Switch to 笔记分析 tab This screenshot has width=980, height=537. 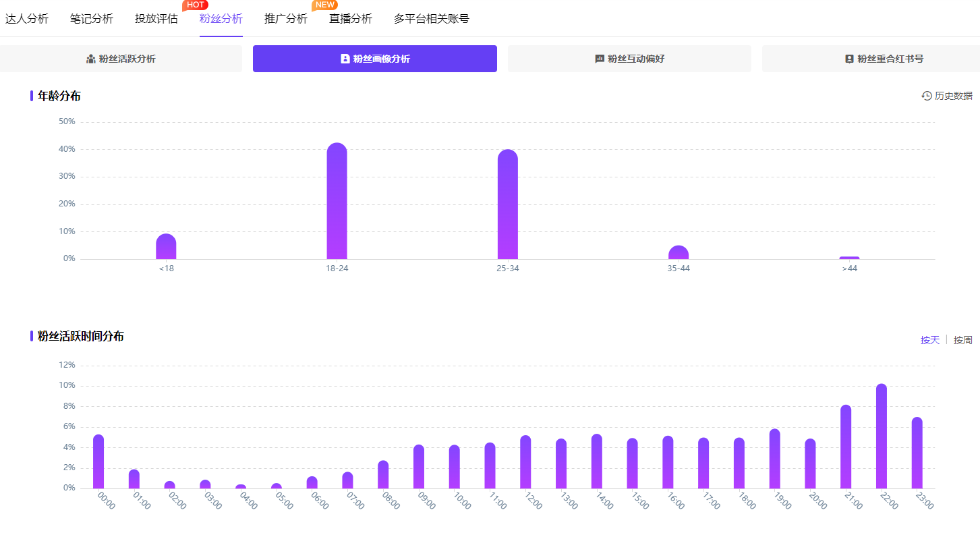(92, 19)
